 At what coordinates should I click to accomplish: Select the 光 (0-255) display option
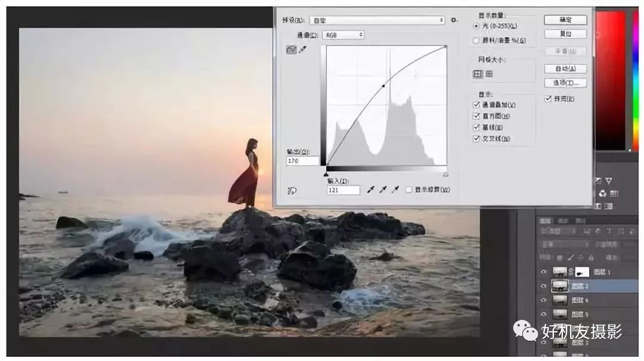tap(475, 24)
